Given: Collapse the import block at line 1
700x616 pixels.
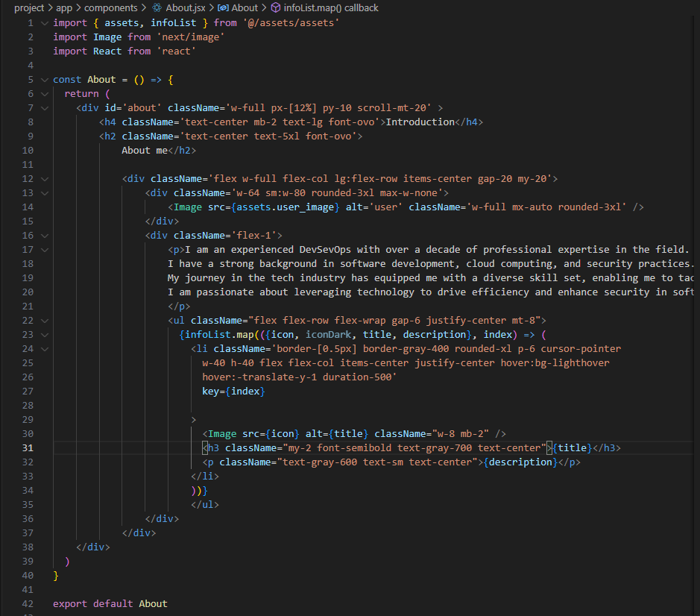Looking at the screenshot, I should point(45,23).
